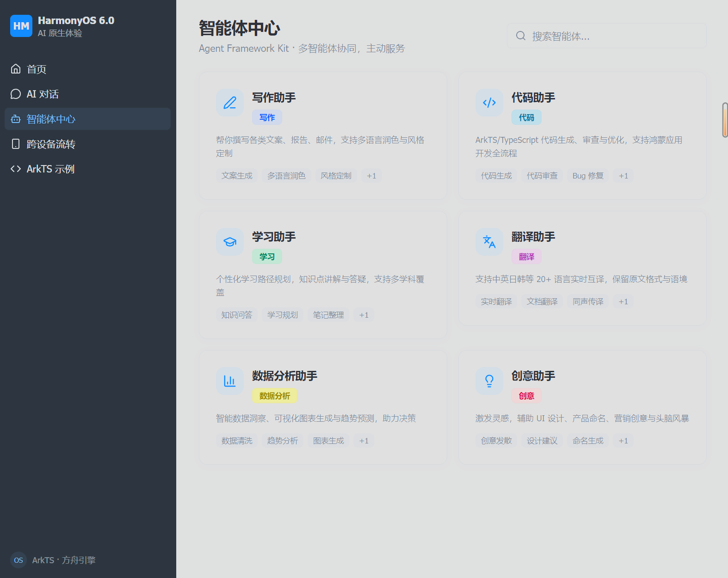Viewport: 728px width, 578px height.
Task: Click the 实时翻译 tag
Action: coord(496,301)
